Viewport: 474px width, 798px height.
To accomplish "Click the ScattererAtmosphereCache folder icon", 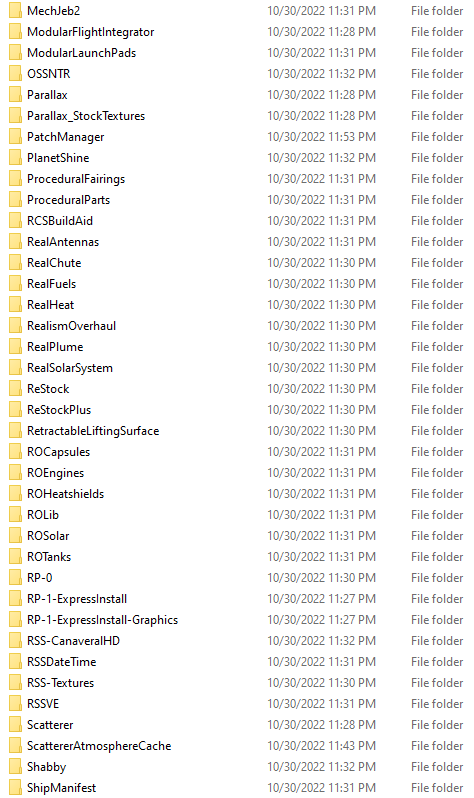I will tap(15, 746).
